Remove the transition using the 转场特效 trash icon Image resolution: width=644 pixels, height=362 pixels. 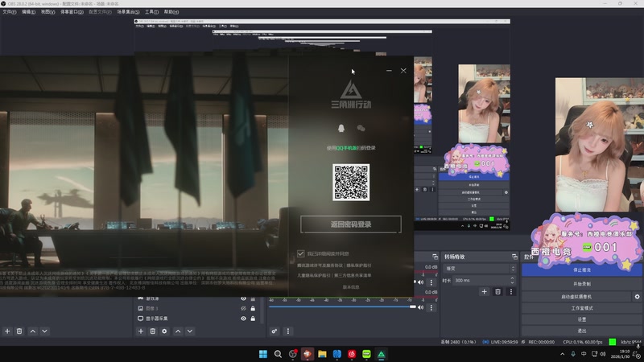click(497, 292)
